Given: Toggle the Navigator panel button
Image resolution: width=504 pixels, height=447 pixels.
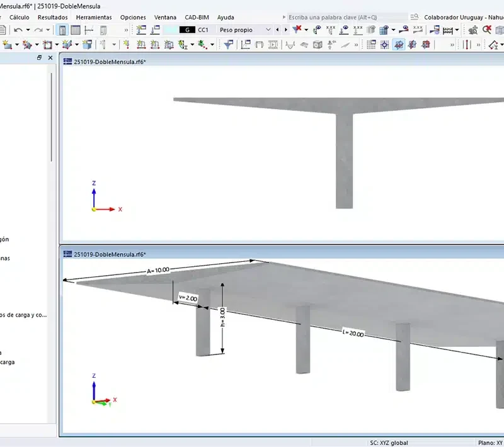Looking at the screenshot, I should 62,30.
